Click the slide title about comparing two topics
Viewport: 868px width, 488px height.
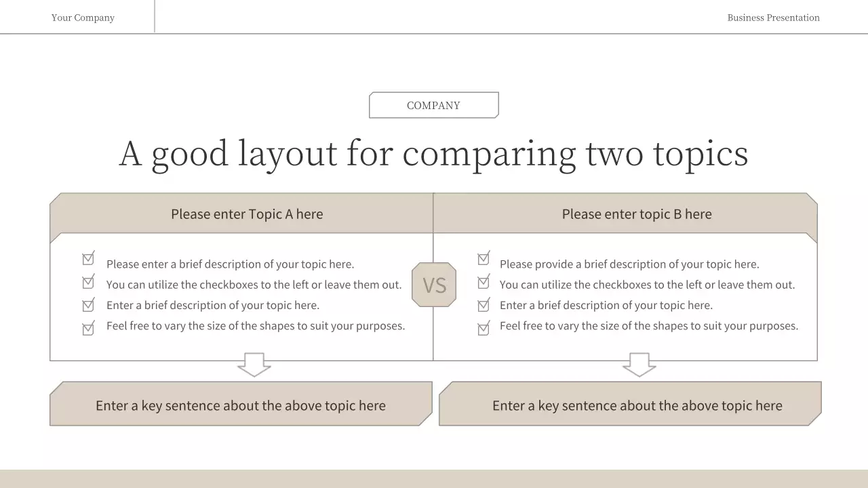tap(434, 153)
